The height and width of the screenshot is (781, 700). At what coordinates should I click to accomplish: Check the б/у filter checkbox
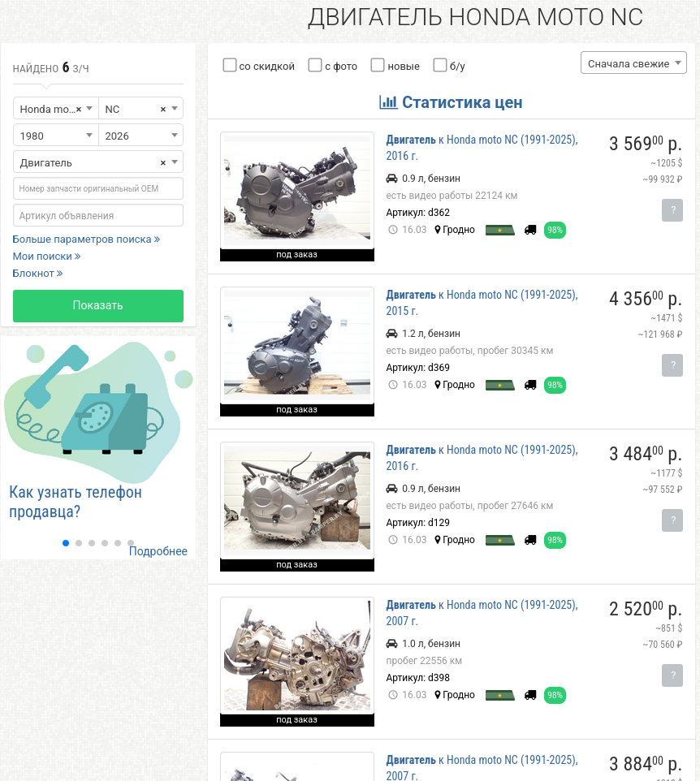pyautogui.click(x=440, y=65)
